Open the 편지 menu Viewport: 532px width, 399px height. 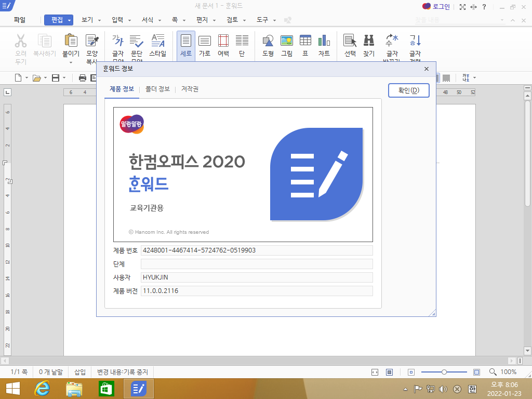click(x=202, y=20)
